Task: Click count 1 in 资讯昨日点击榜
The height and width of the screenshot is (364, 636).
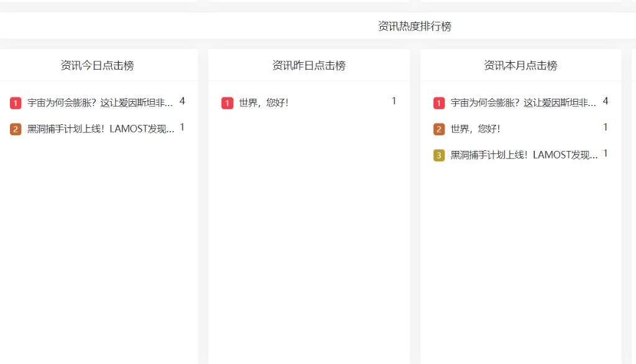Action: coord(393,101)
